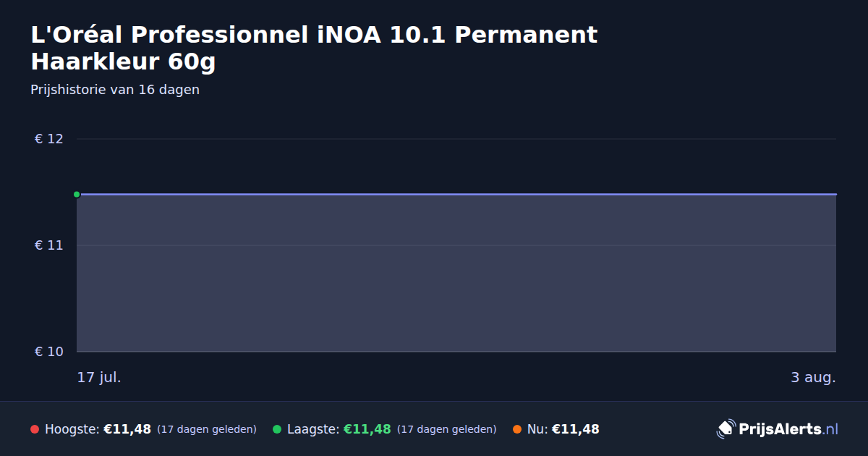Click the PrijsAlerts price-tag logo icon
Screen dimensions: 868x456
tap(725, 429)
